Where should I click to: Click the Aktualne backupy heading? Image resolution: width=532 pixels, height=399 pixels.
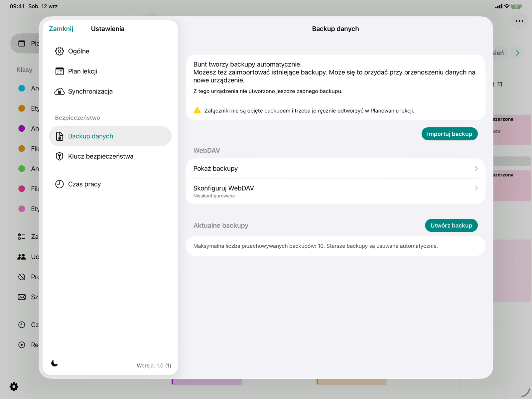(221, 225)
